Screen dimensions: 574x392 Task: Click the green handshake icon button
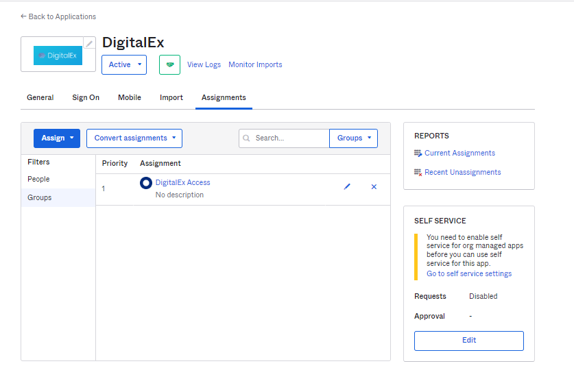pos(169,64)
